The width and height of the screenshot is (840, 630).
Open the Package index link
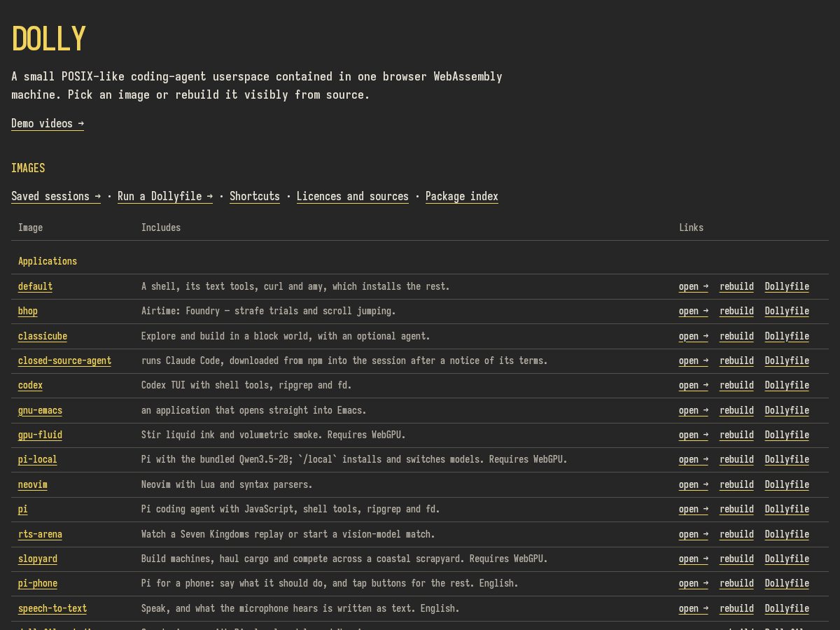(462, 196)
